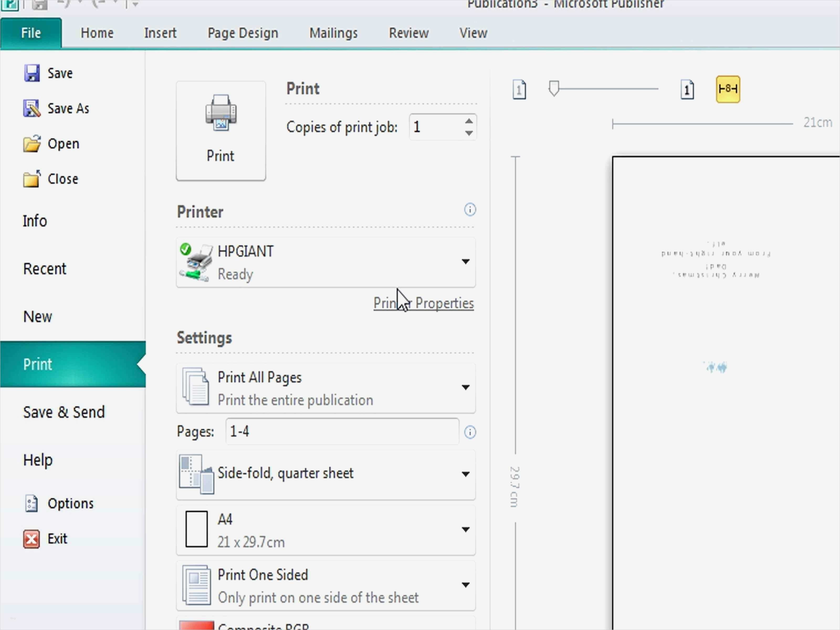Screen dimensions: 840x630
Task: Open the Print All Pages dropdown
Action: tap(465, 387)
